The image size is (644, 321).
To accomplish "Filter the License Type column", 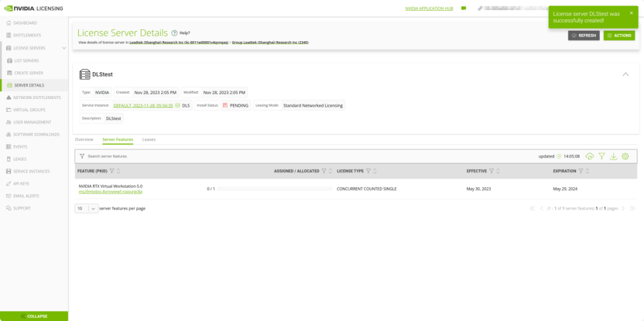I will pyautogui.click(x=369, y=171).
